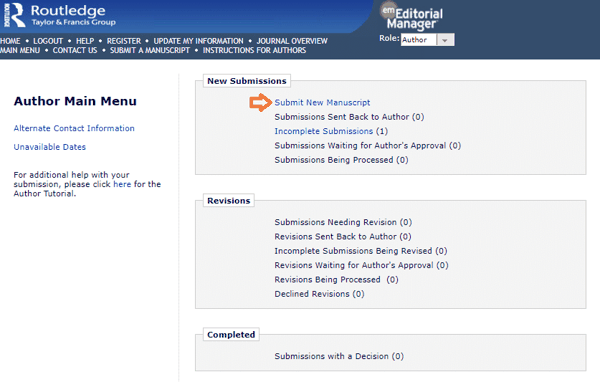Go to HOME in navigation bar
This screenshot has height=382, width=600.
pyautogui.click(x=10, y=41)
